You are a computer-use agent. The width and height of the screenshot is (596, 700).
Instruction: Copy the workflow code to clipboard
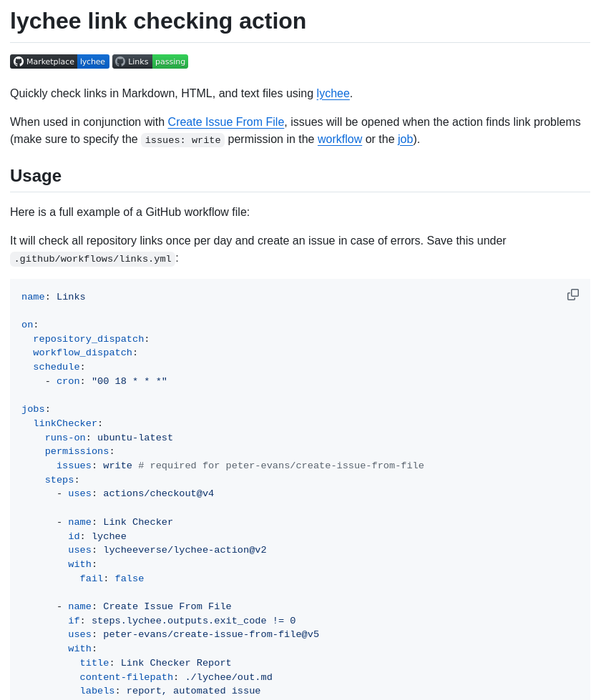pyautogui.click(x=573, y=295)
